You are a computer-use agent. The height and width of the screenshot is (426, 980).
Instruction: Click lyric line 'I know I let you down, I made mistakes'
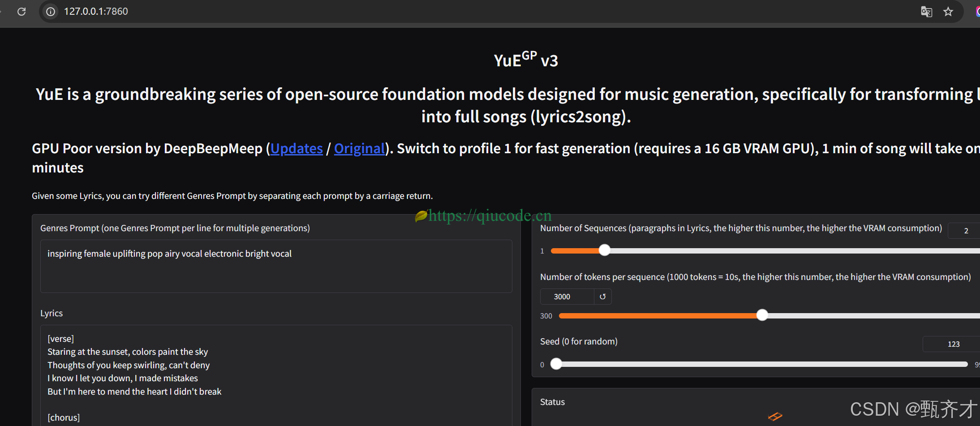123,378
